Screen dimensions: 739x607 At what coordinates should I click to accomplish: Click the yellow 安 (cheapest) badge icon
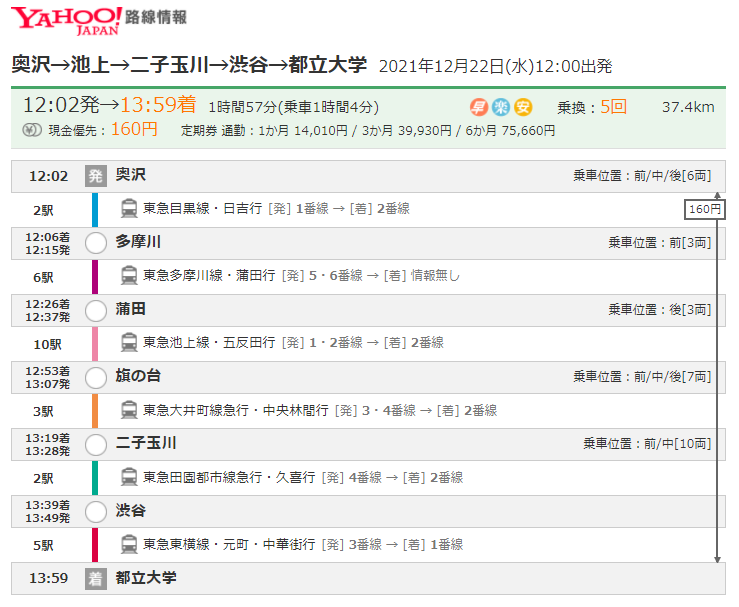click(523, 107)
